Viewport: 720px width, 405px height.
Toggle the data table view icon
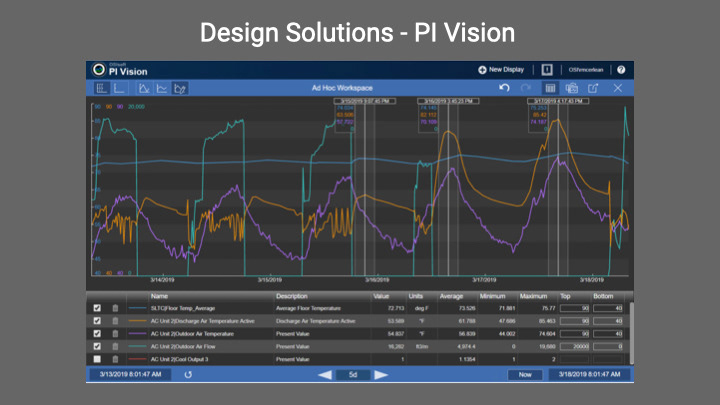point(550,88)
